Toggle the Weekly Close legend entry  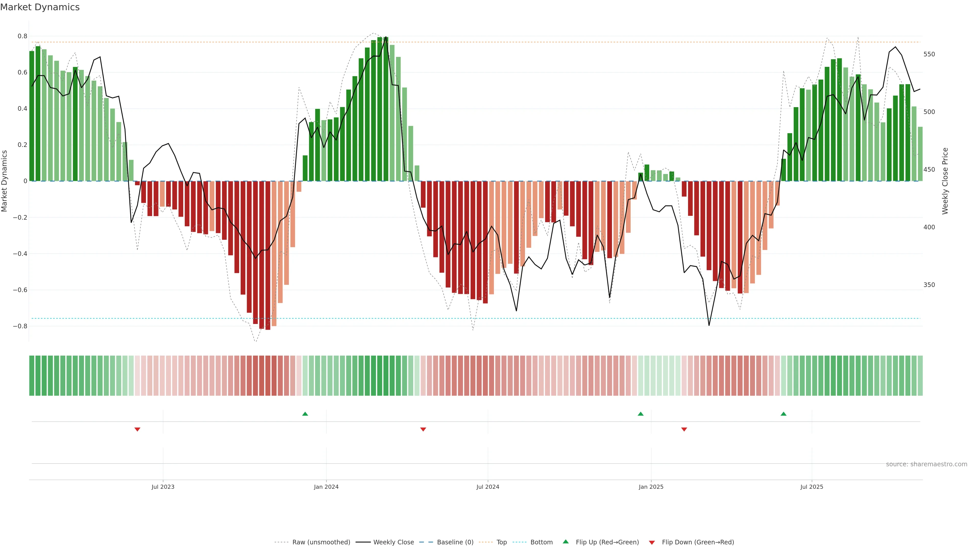click(393, 542)
